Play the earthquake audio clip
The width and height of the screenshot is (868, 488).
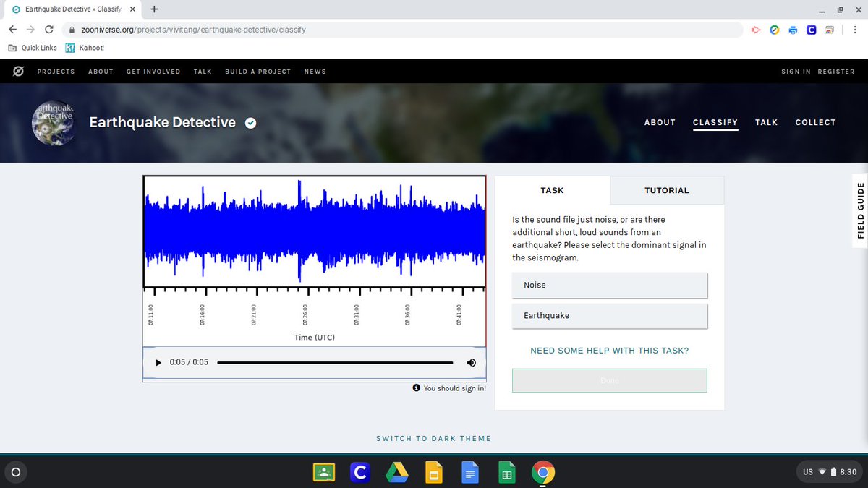tap(158, 362)
